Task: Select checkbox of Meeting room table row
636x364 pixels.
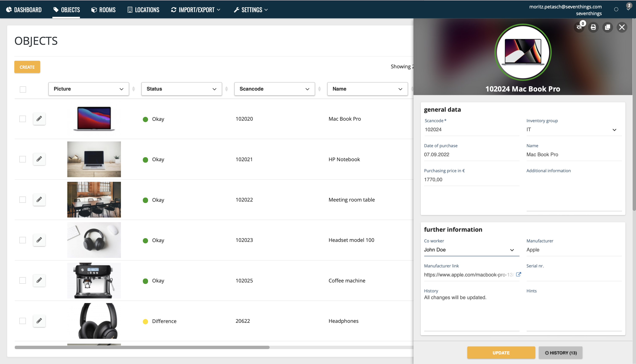Action: [x=23, y=199]
